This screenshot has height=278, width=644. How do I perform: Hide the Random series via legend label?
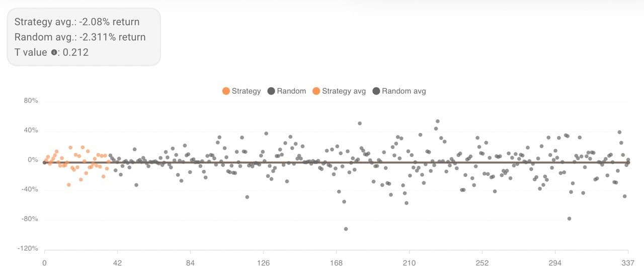[x=291, y=91]
